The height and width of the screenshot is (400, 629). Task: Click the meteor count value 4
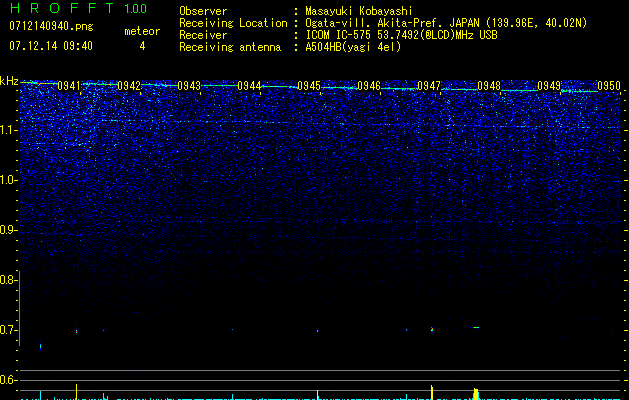click(142, 46)
